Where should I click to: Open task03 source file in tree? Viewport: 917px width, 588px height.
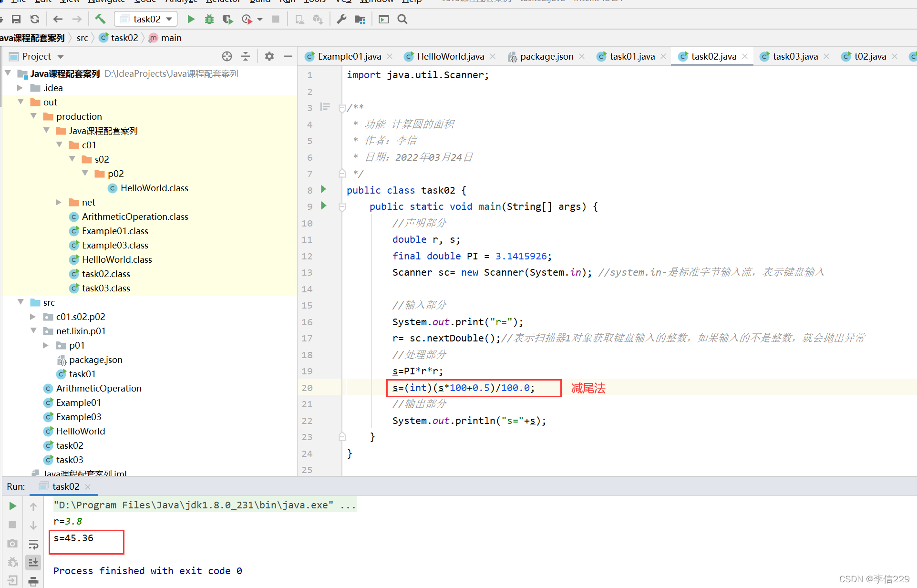click(x=70, y=460)
